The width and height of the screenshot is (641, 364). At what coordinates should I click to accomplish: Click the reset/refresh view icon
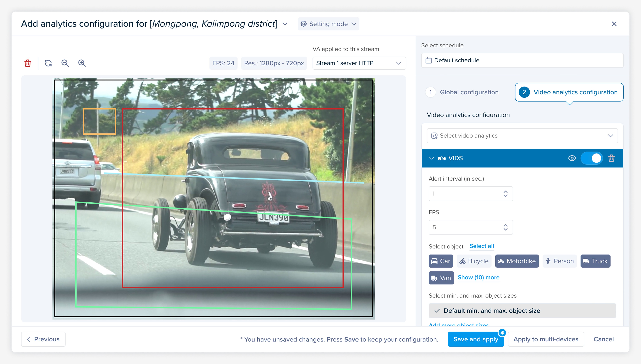coord(48,63)
